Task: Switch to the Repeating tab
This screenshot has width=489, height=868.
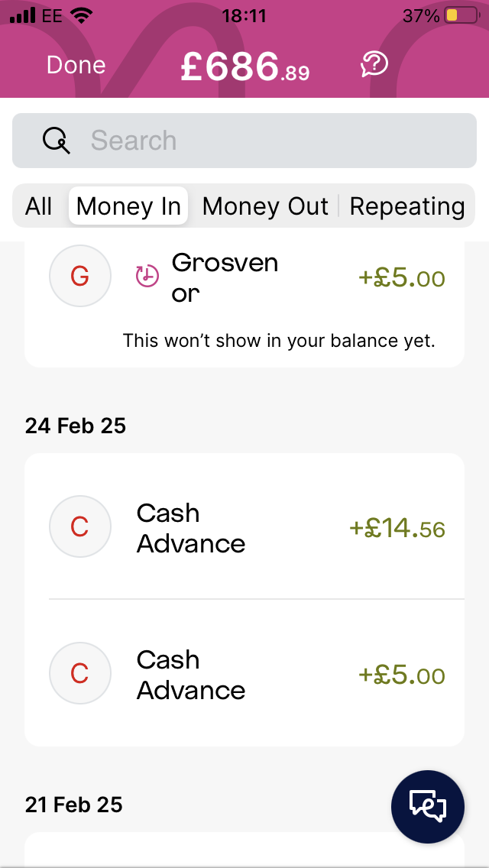Action: pos(407,206)
